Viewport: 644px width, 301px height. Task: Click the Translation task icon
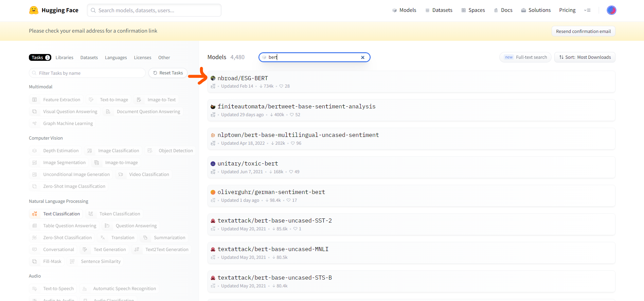(103, 237)
